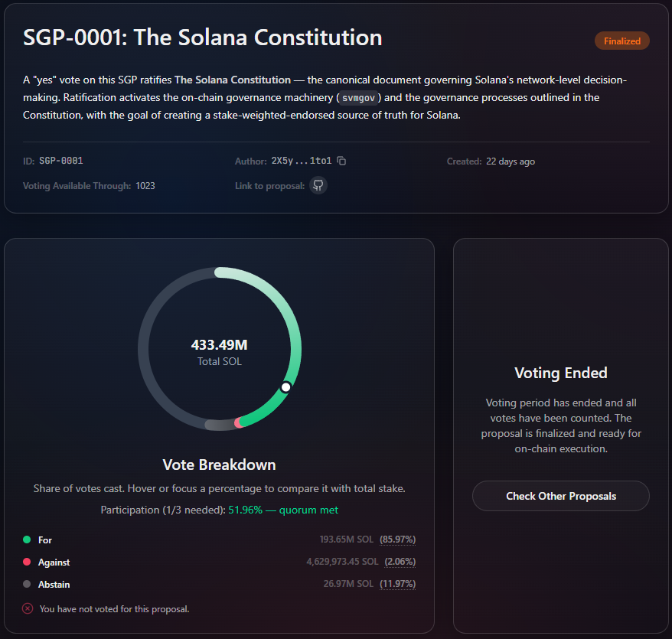Click the Voting Ended heading
The image size is (672, 639).
tap(560, 373)
